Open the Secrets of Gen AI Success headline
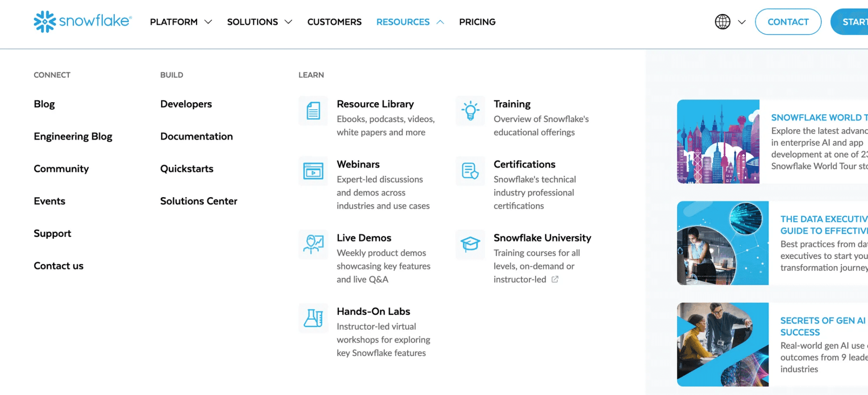Image resolution: width=868 pixels, height=395 pixels. tap(823, 326)
